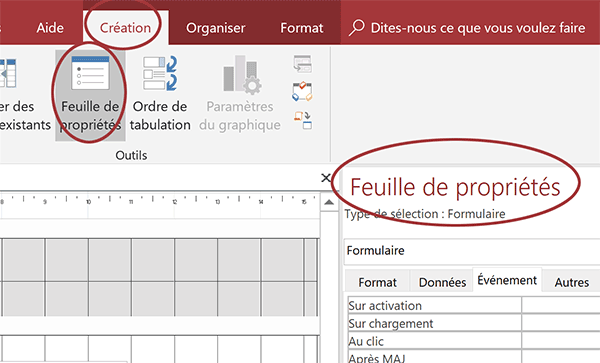The image size is (600, 363).
Task: Open the Aide ribbon tab
Action: pos(50,28)
